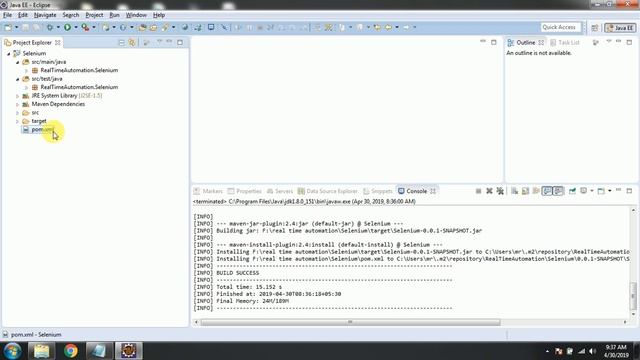
Task: Click the Debug bug icon in toolbar
Action: click(50, 27)
